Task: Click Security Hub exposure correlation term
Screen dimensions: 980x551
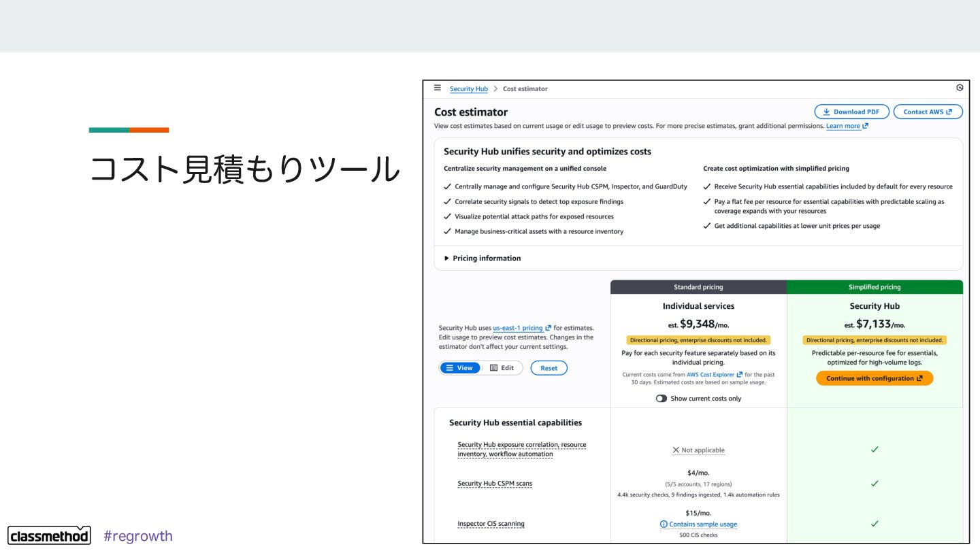Action: [x=521, y=450]
